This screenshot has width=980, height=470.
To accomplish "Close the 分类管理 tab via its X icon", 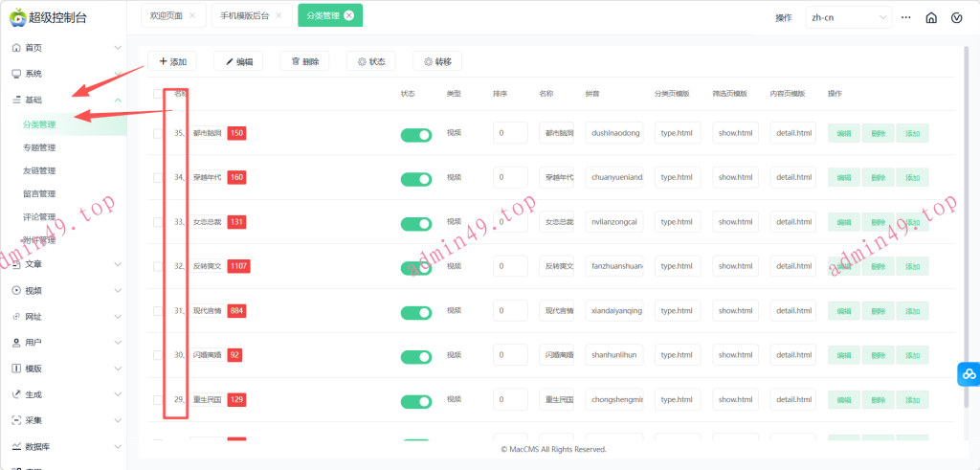I will click(348, 15).
